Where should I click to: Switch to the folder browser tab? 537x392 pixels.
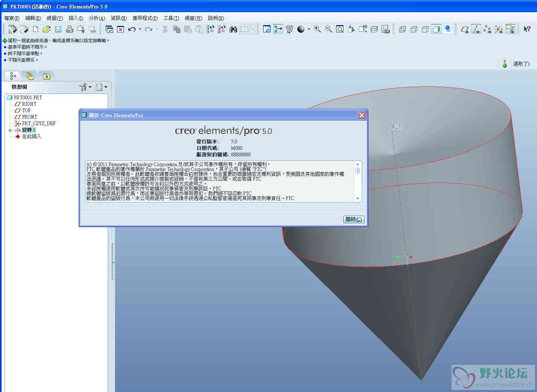tap(30, 76)
